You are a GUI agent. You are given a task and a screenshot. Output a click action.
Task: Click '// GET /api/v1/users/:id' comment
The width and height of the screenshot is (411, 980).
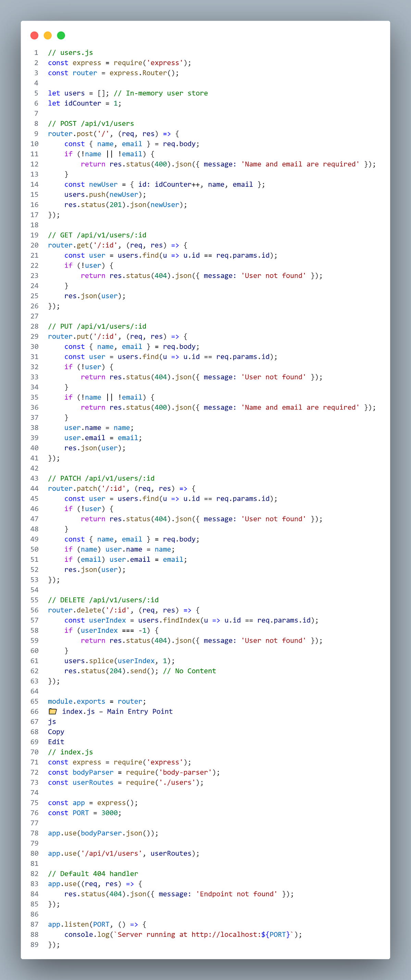click(97, 235)
